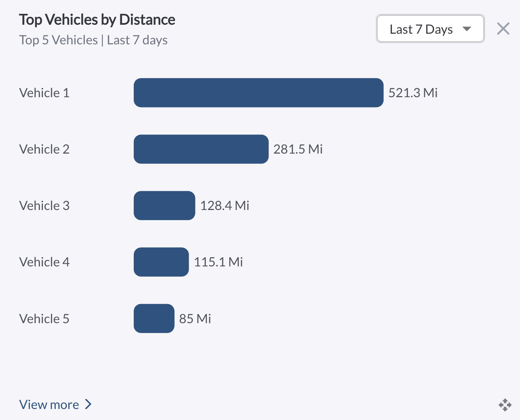Select the Vehicle 4 row label
This screenshot has width=520, height=420.
(x=44, y=262)
